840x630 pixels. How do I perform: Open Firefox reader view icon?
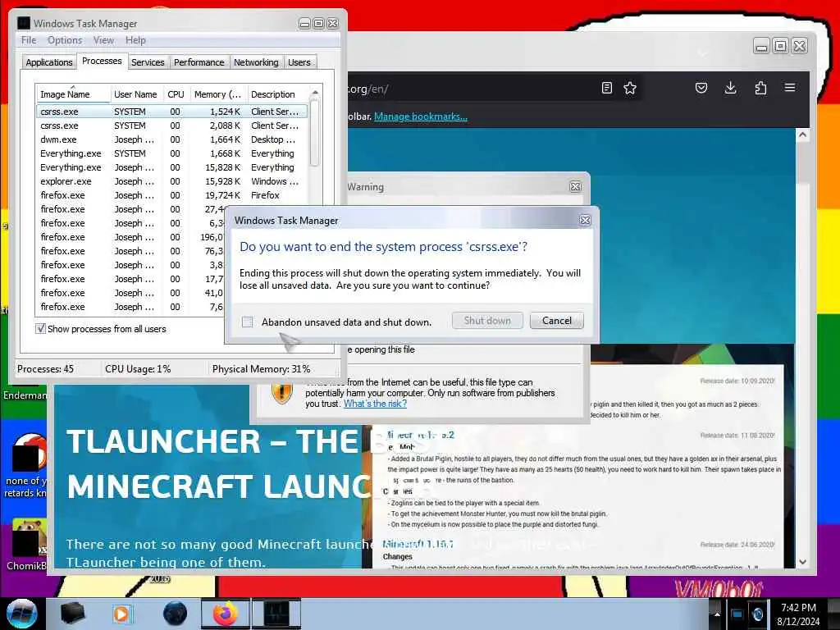click(x=606, y=88)
